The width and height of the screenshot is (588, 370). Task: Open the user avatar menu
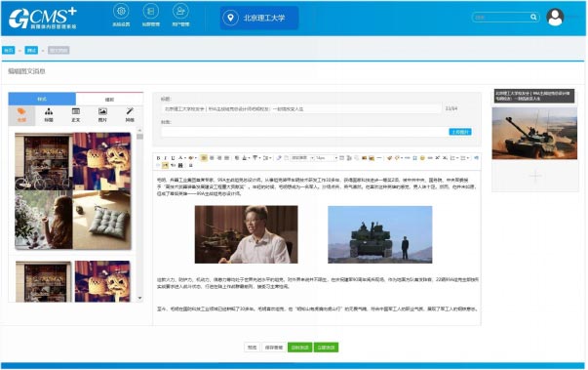coord(555,18)
